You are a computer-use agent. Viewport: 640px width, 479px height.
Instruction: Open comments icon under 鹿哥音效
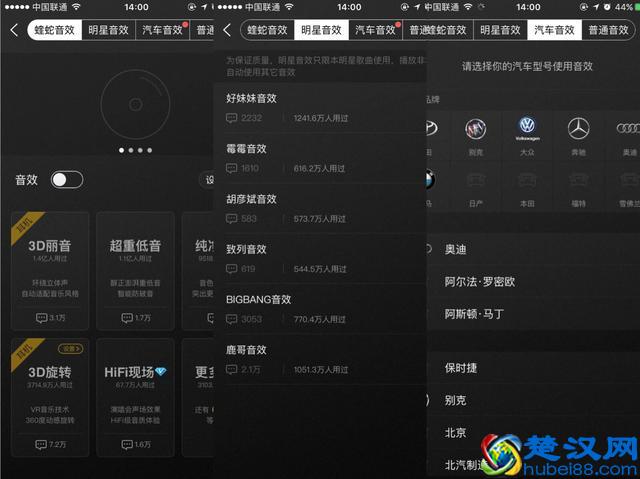tap(231, 370)
